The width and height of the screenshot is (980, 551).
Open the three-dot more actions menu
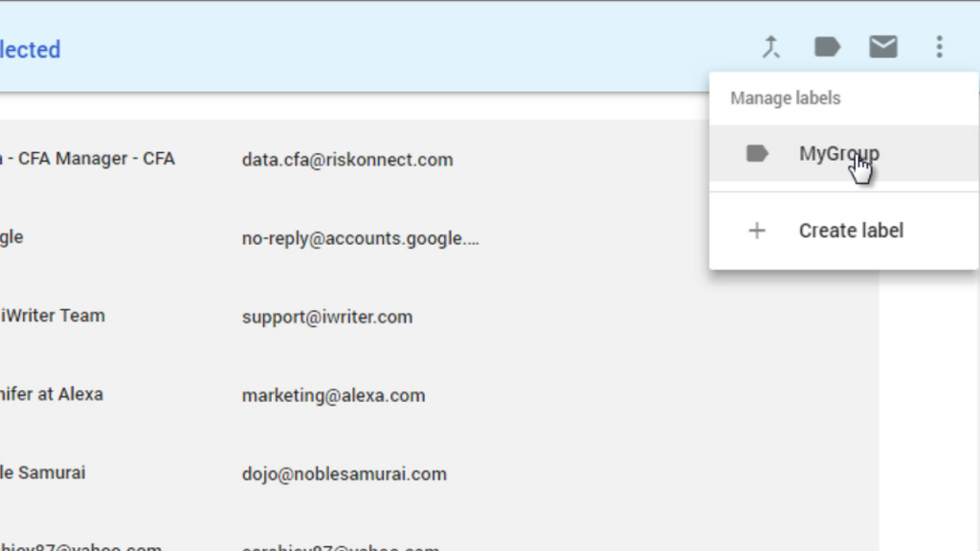[x=940, y=47]
